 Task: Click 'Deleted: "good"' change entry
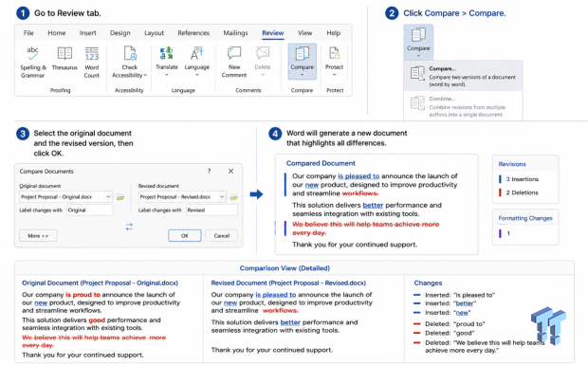450,333
